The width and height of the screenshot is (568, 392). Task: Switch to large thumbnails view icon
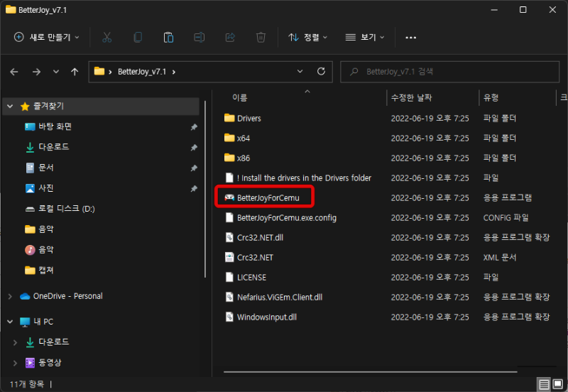[x=558, y=384]
